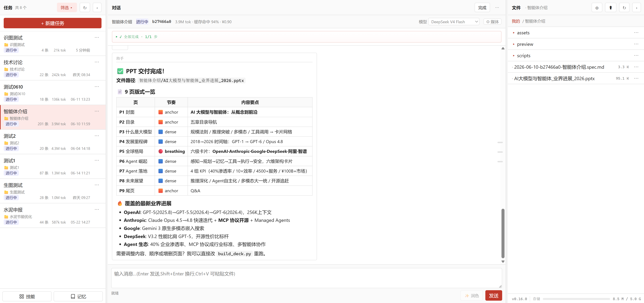Open the 媒体 media settings
Screen dimensions: 644x303
pyautogui.click(x=492, y=22)
